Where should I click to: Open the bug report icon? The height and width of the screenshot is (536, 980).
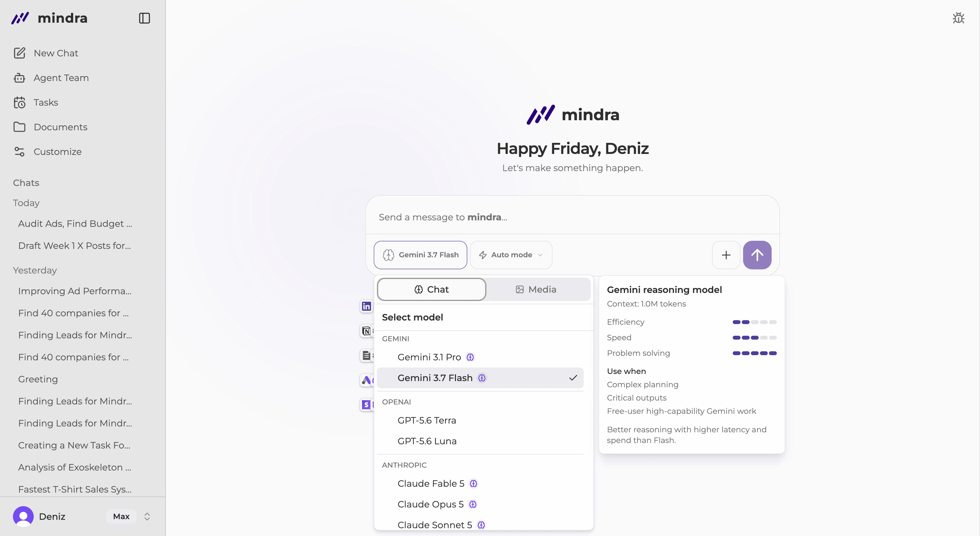(x=958, y=18)
